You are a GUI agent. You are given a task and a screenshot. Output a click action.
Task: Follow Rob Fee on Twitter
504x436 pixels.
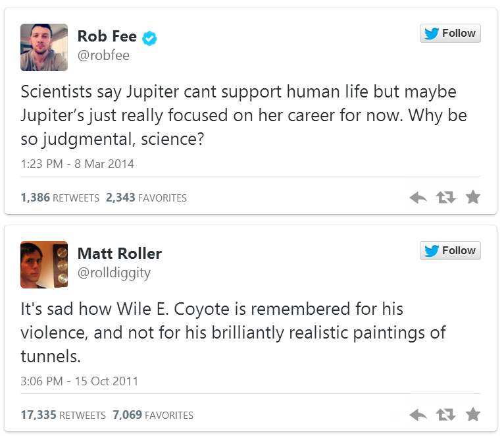(450, 34)
